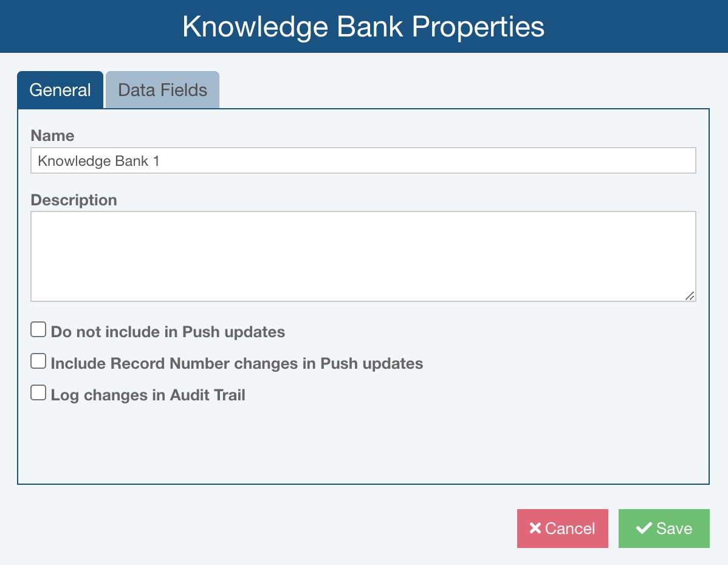Click the "Knowledge Bank 1" text in Name
Image resolution: width=728 pixels, height=565 pixels.
(x=98, y=161)
